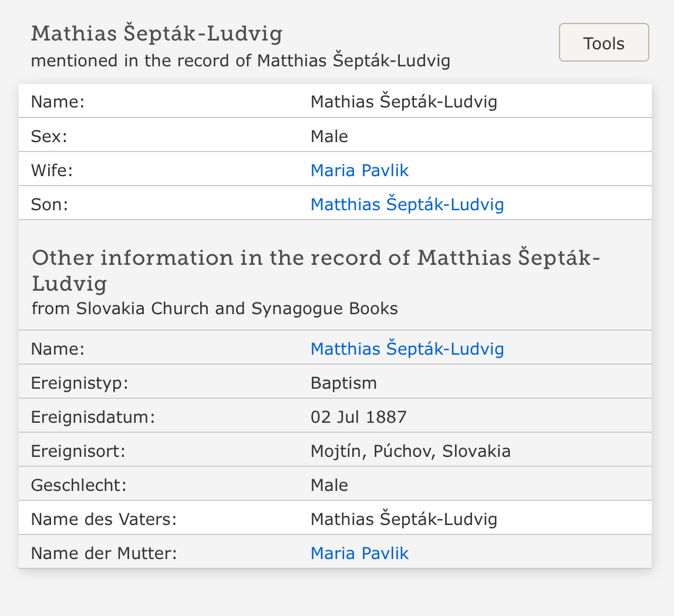Open Maria Pavlik link beside Name der Mutter
This screenshot has width=674, height=616.
[x=359, y=553]
